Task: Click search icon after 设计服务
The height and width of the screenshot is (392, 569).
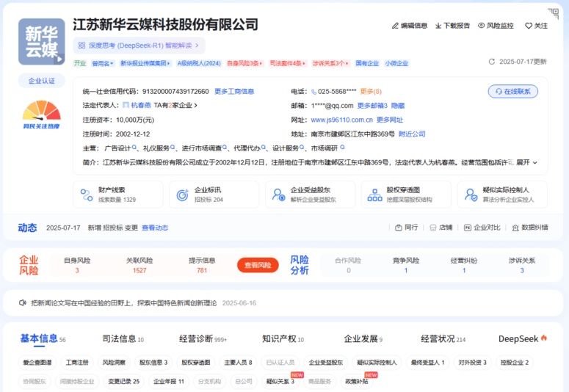Action: (x=302, y=148)
